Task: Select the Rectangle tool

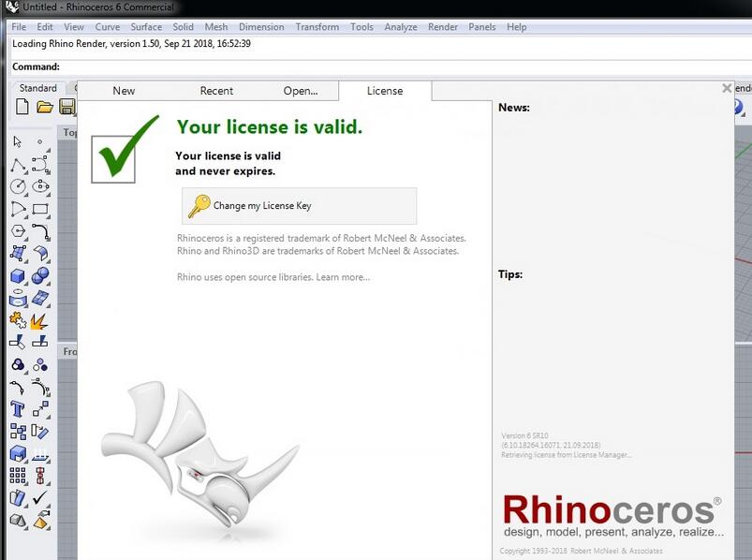Action: [41, 209]
